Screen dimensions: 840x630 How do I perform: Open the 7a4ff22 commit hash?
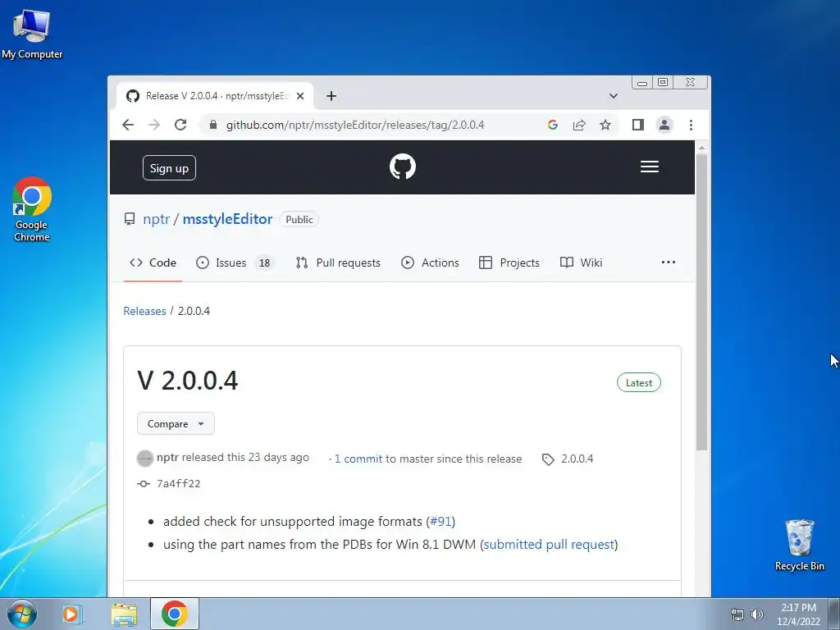pos(178,484)
